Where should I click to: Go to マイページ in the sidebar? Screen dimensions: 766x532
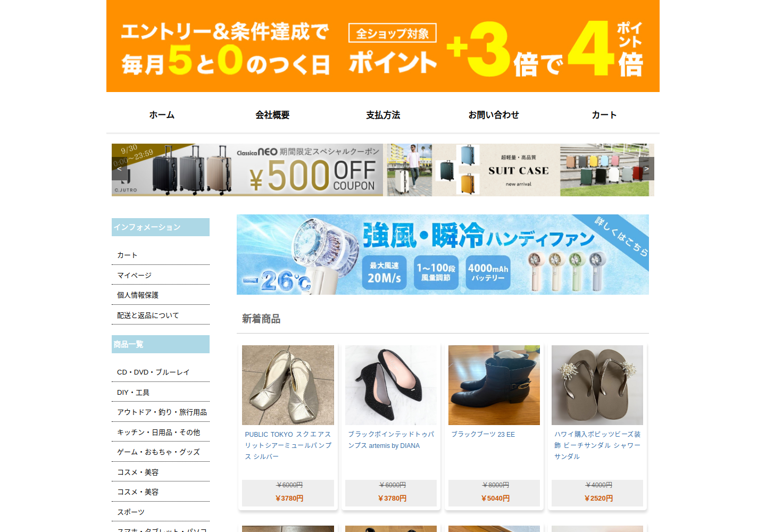tap(134, 275)
